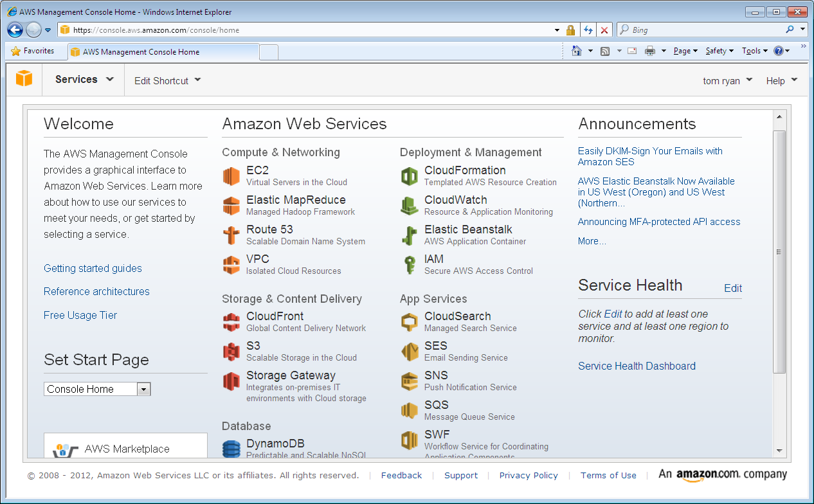Open the Storage Gateway icon
The height and width of the screenshot is (504, 814).
[x=231, y=381]
